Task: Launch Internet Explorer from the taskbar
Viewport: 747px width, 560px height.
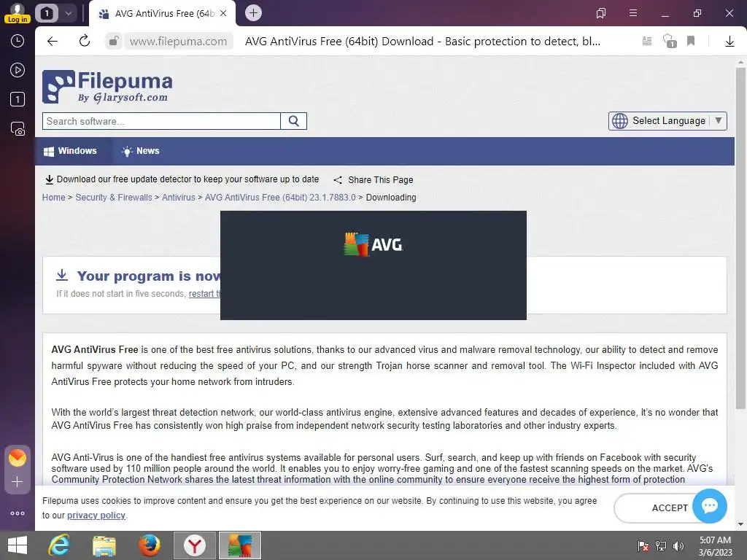Action: tap(59, 545)
